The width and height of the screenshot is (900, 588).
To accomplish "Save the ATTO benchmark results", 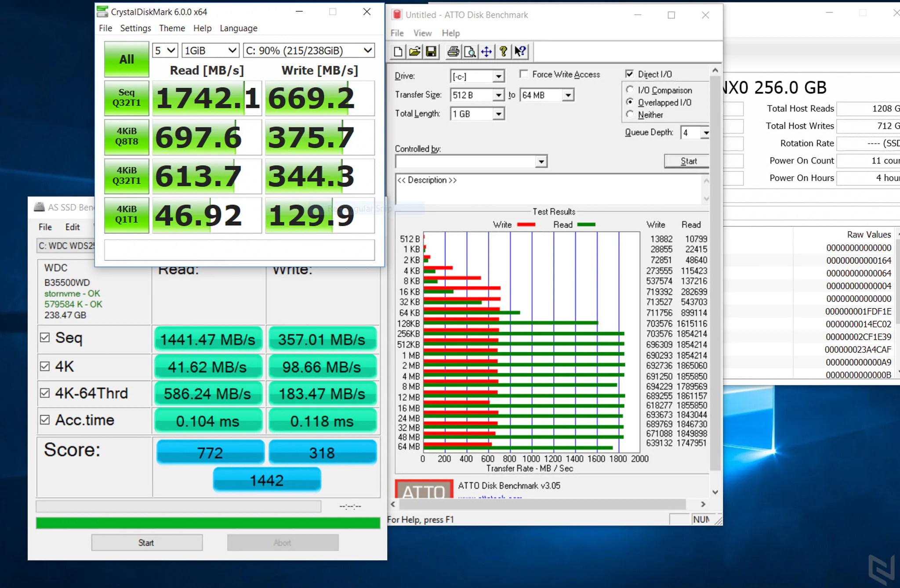I will click(431, 52).
